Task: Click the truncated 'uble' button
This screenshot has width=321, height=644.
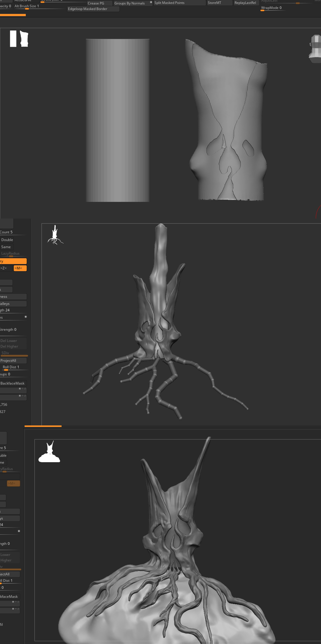Action: coord(4,455)
